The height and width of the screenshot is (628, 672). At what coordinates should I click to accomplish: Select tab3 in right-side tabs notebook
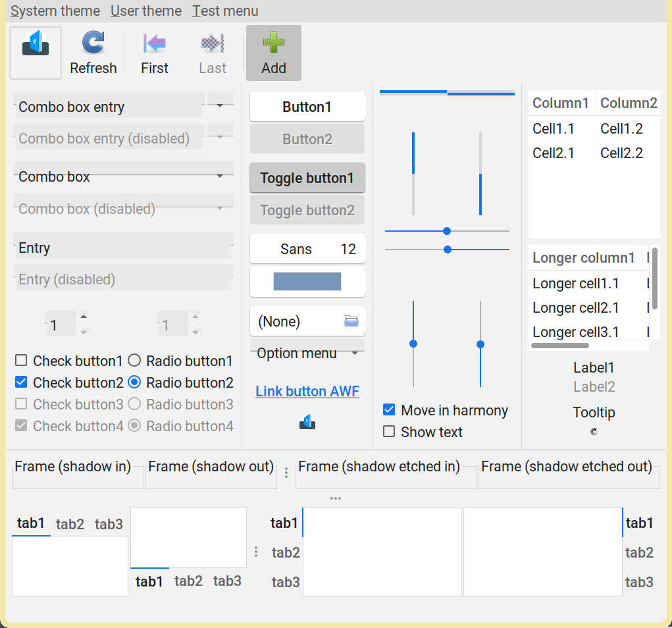point(639,582)
